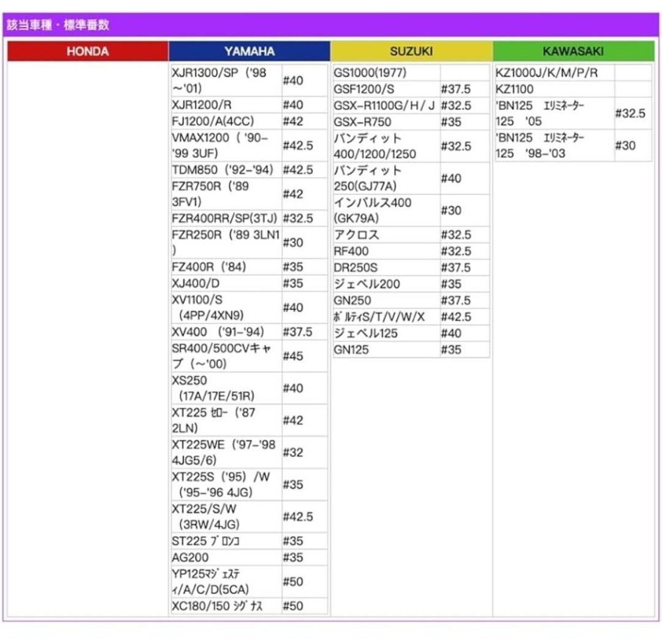Select the XT225 セロー ('87 2LN) cell
Screen dimensions: 662x644
coord(226,421)
